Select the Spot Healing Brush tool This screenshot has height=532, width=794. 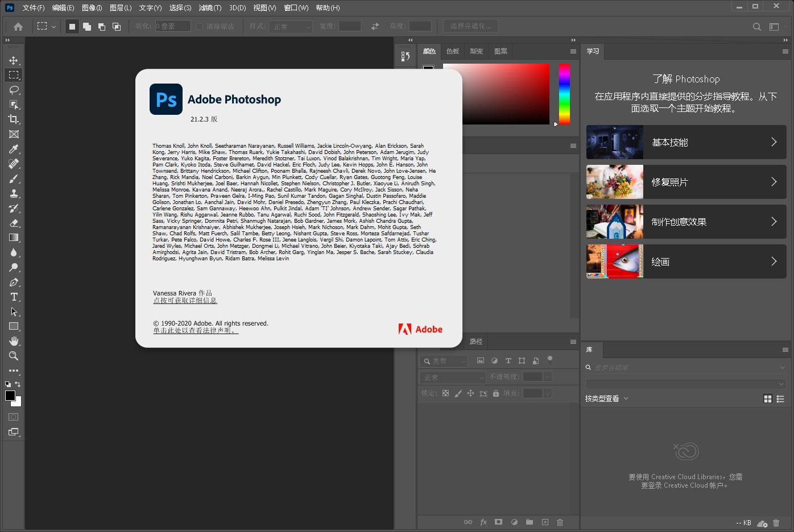[x=14, y=164]
